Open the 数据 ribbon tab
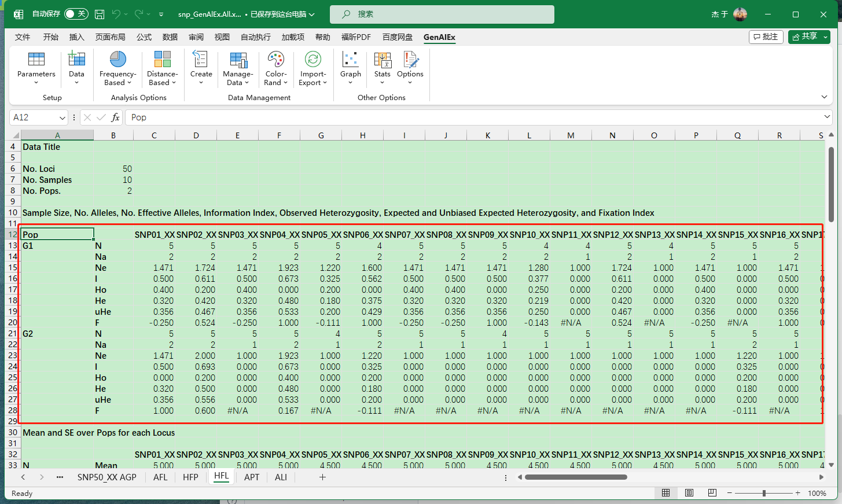 (170, 37)
